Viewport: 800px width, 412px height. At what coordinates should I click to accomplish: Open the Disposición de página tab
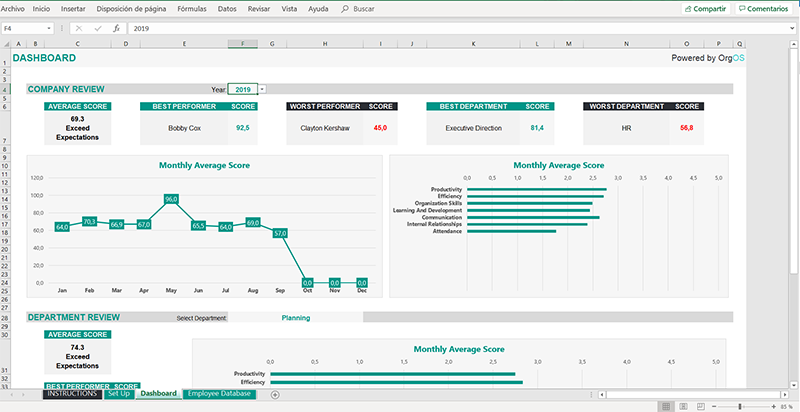click(x=132, y=9)
